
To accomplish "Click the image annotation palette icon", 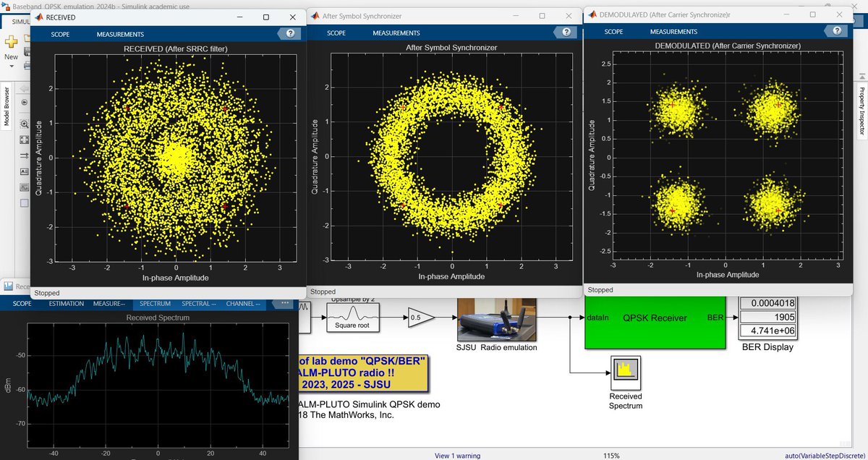I will (x=24, y=187).
